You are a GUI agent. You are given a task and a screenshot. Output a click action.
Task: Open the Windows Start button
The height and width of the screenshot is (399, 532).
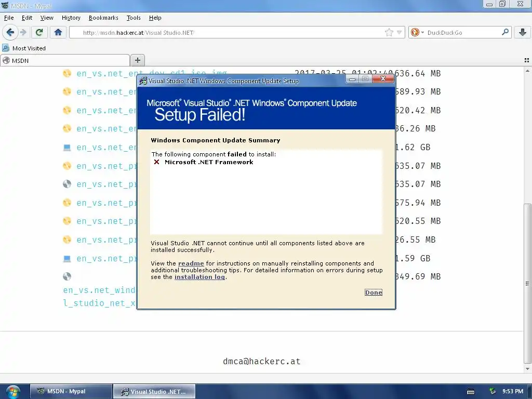13,392
